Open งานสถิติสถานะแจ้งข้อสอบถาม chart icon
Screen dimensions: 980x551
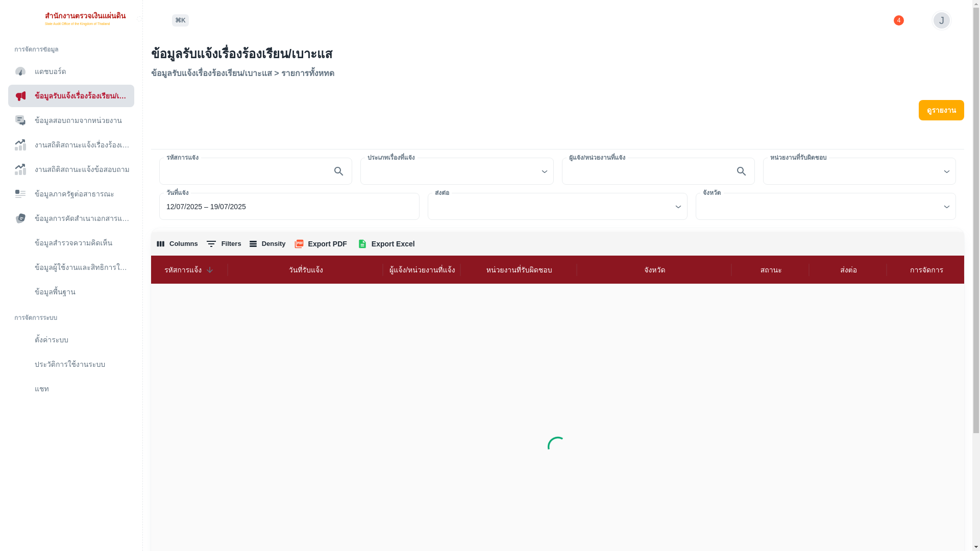tap(20, 169)
